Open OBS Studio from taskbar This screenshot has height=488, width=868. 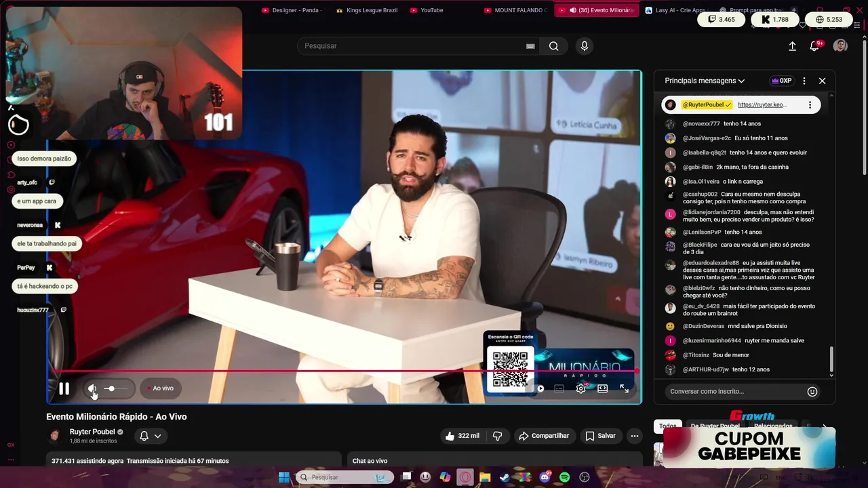(585, 477)
